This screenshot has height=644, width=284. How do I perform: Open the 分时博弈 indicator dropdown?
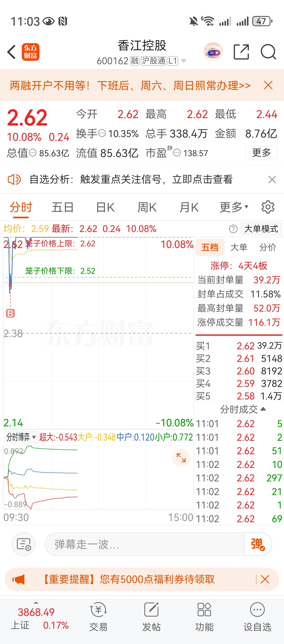point(21,437)
